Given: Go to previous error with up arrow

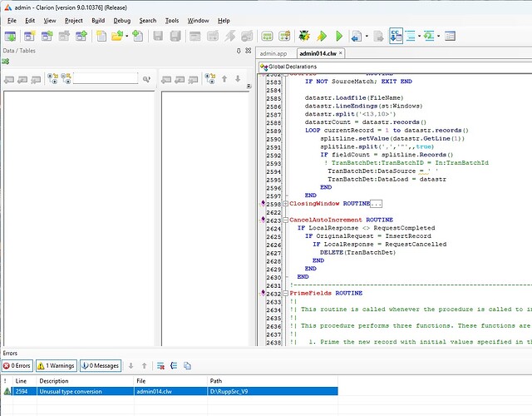Looking at the screenshot, I should pos(144,366).
